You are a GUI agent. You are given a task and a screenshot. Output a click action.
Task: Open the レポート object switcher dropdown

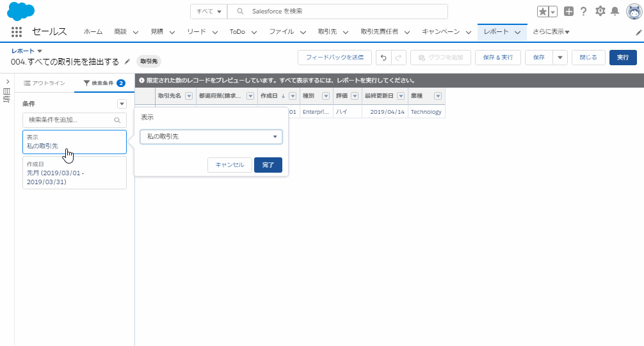(40, 51)
